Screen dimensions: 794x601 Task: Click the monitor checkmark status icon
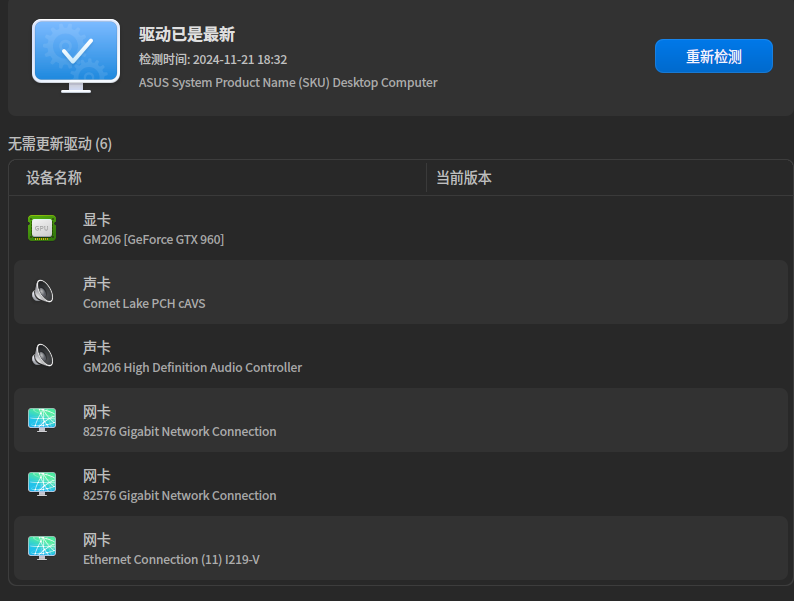pos(76,56)
